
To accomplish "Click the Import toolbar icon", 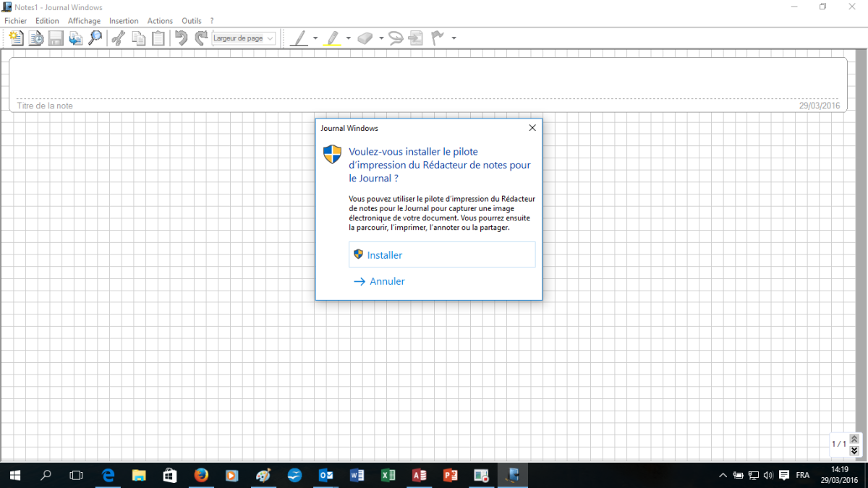I will click(75, 38).
